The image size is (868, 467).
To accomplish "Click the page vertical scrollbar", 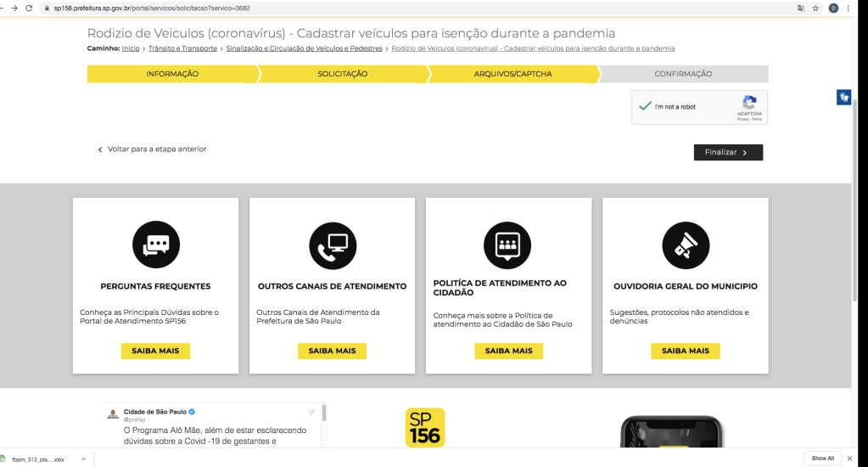I will coord(854,200).
